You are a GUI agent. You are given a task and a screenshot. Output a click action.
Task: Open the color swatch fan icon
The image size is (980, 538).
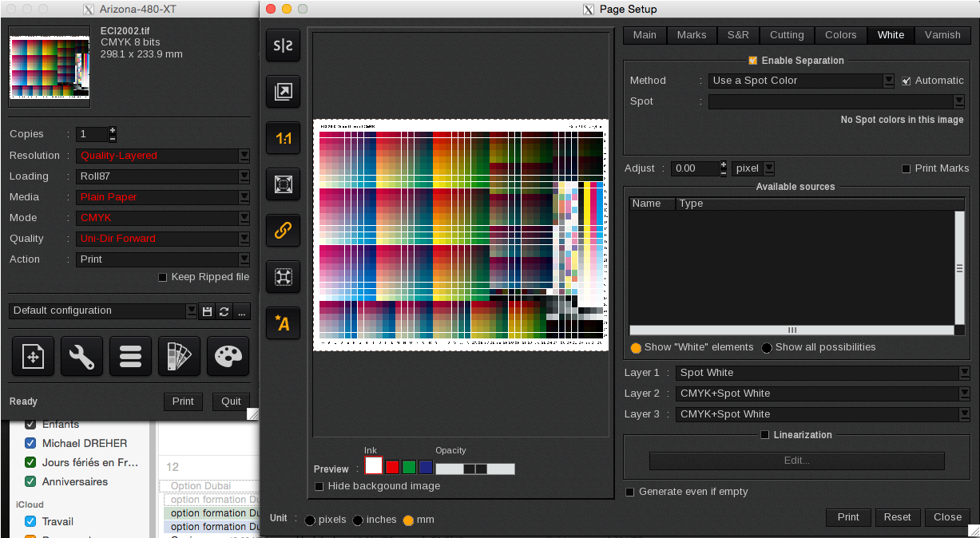pyautogui.click(x=179, y=356)
